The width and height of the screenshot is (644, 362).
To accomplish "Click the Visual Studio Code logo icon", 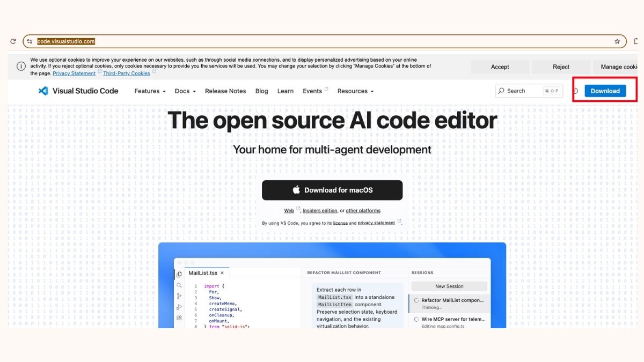I will coord(43,91).
